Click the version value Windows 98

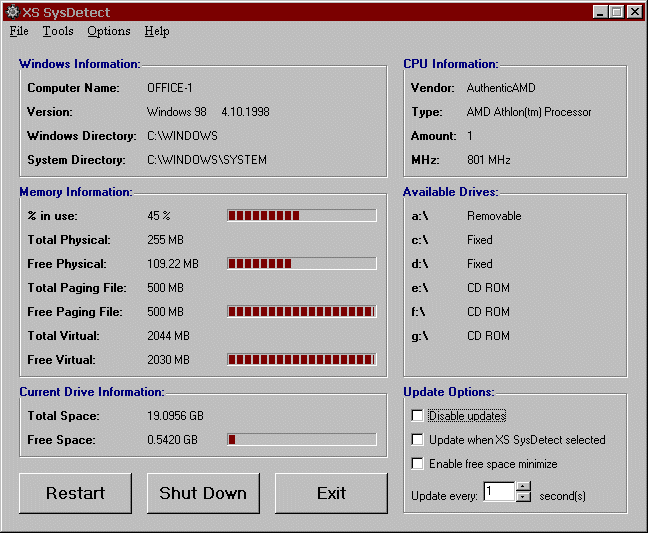coord(176,112)
